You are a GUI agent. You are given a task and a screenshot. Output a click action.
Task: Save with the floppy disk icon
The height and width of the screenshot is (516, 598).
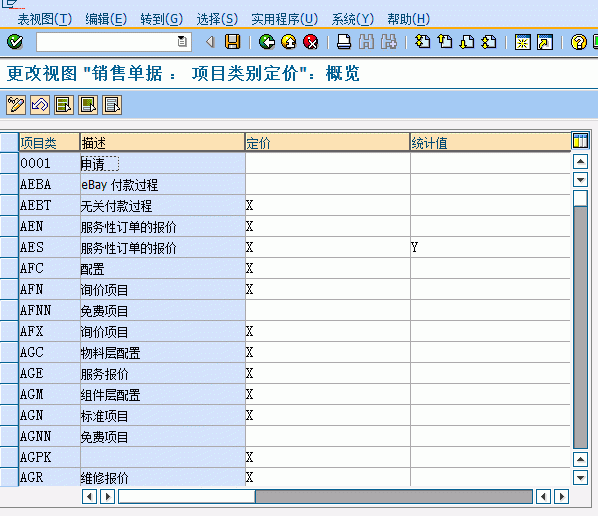[x=232, y=42]
